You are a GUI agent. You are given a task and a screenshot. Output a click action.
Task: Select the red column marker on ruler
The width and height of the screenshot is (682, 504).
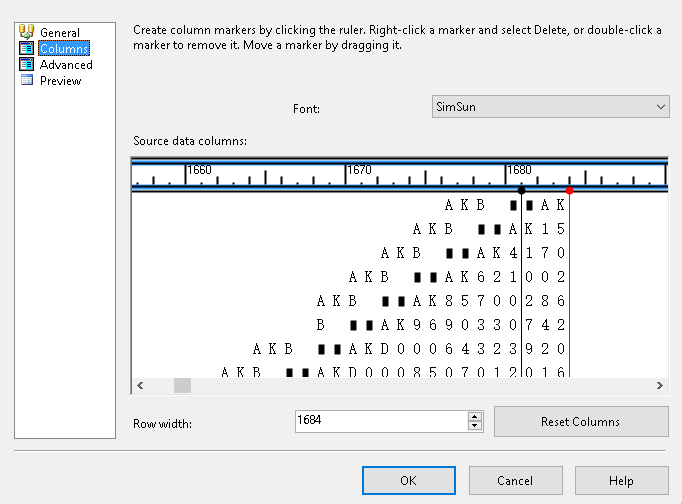569,190
